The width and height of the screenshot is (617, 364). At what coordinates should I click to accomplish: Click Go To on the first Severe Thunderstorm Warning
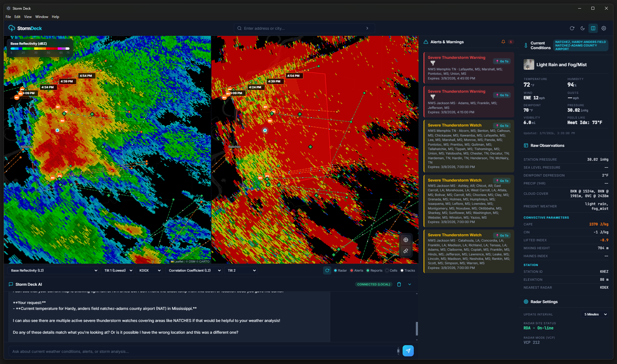click(502, 61)
